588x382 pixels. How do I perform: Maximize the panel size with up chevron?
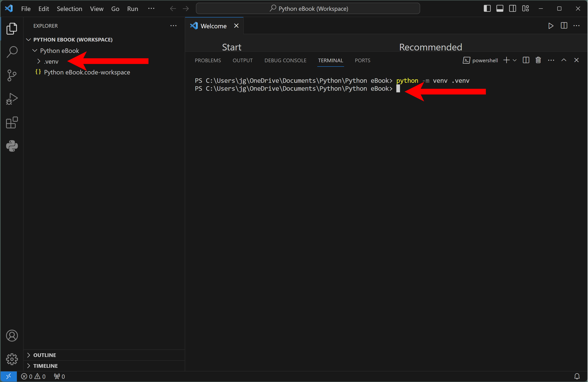pos(564,60)
